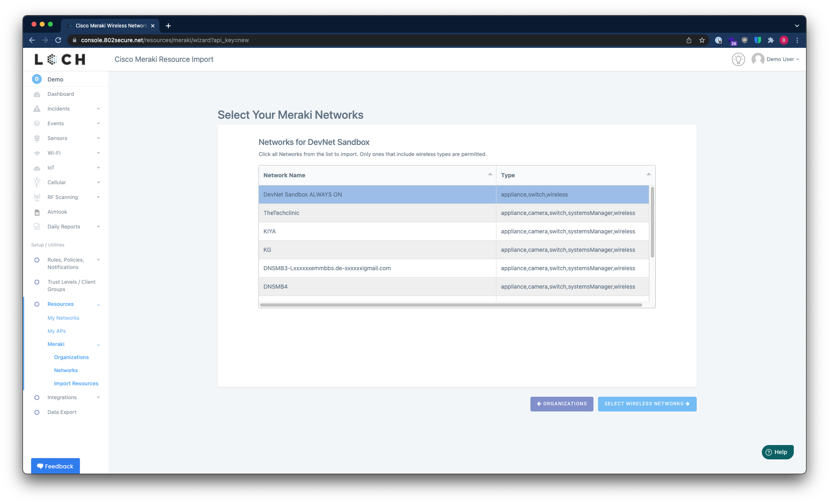Image resolution: width=829 pixels, height=504 pixels.
Task: Expand the Cellular menu arrow
Action: [x=98, y=183]
